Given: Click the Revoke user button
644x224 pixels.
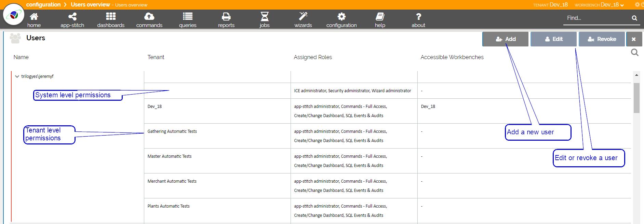Looking at the screenshot, I should coord(602,39).
